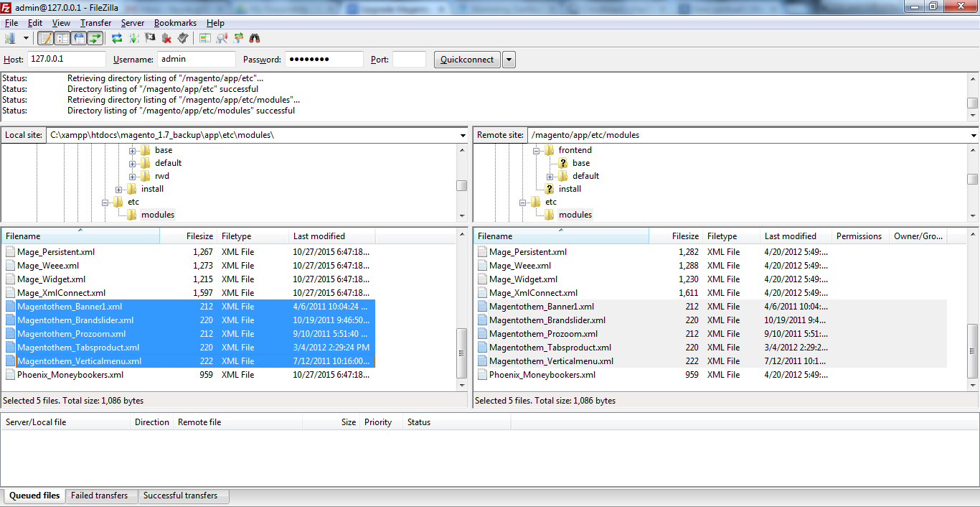Click the reconnect to last server icon
The width and height of the screenshot is (980, 507).
[x=183, y=38]
